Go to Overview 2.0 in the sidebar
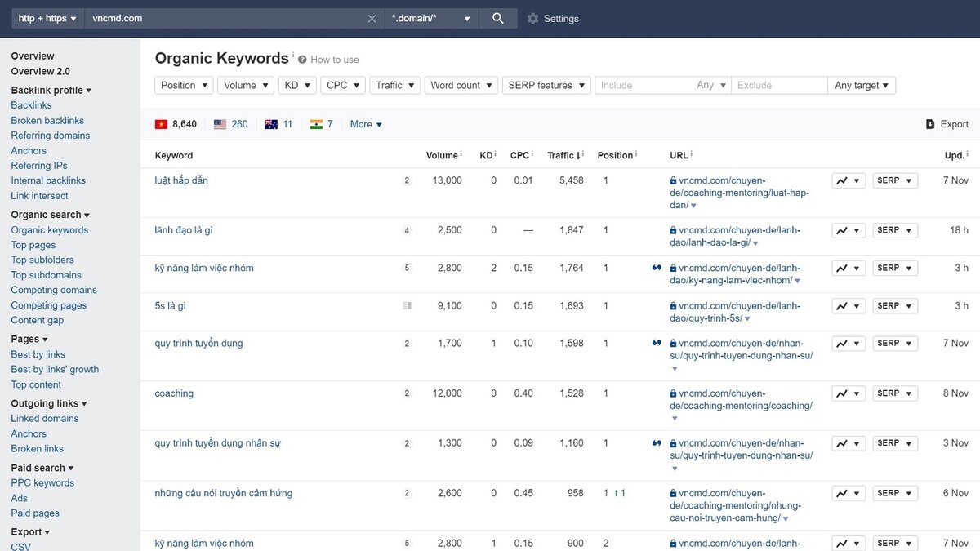This screenshot has width=980, height=551. (41, 72)
